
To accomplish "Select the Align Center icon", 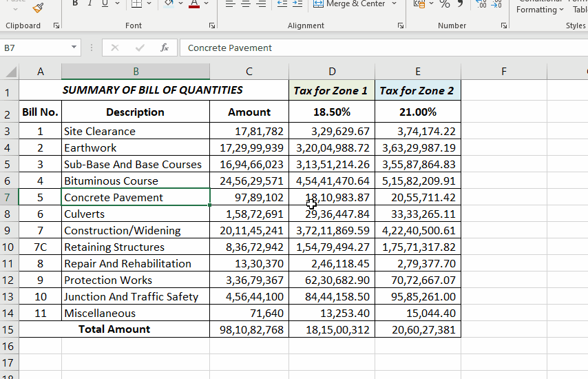I will (x=246, y=3).
